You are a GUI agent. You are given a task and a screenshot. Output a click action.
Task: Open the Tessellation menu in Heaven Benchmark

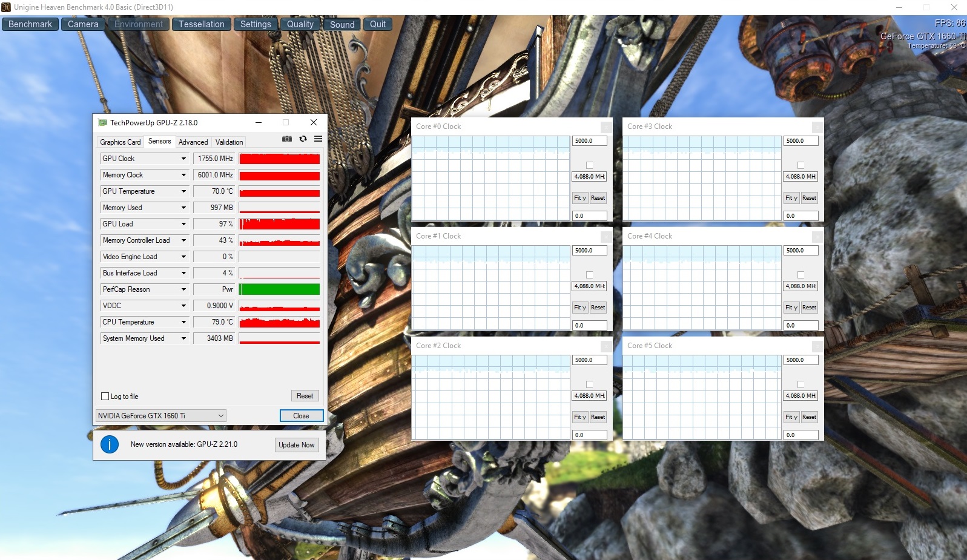pos(201,24)
